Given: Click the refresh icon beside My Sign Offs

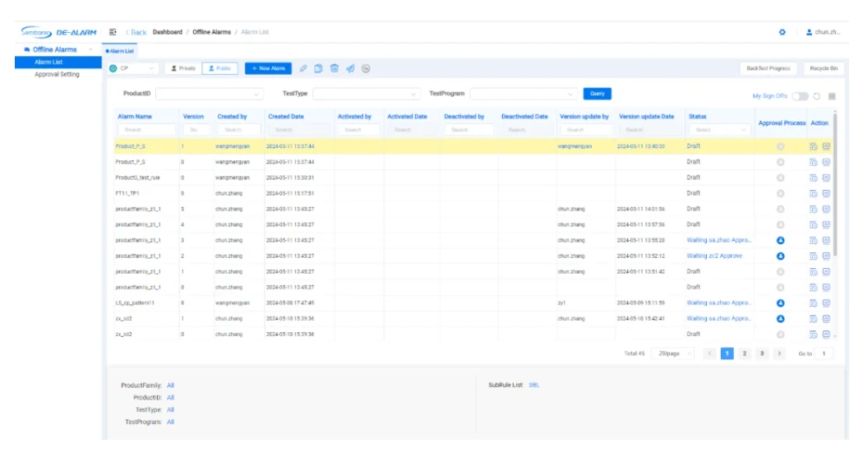Looking at the screenshot, I should pos(817,96).
